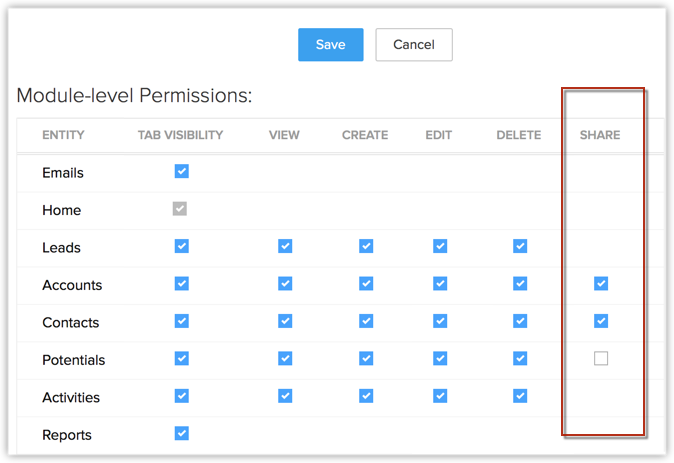
Task: Uncheck Accounts delete permission
Action: [x=519, y=284]
